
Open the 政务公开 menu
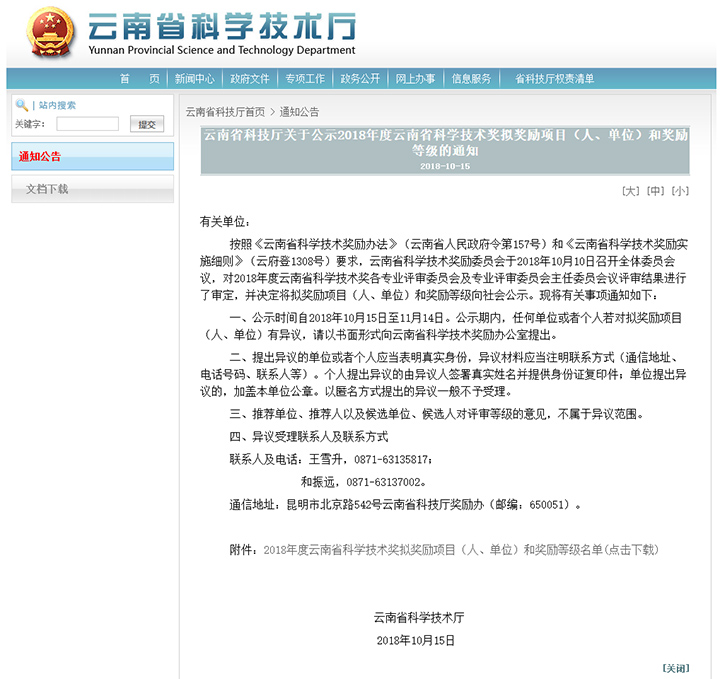click(360, 79)
